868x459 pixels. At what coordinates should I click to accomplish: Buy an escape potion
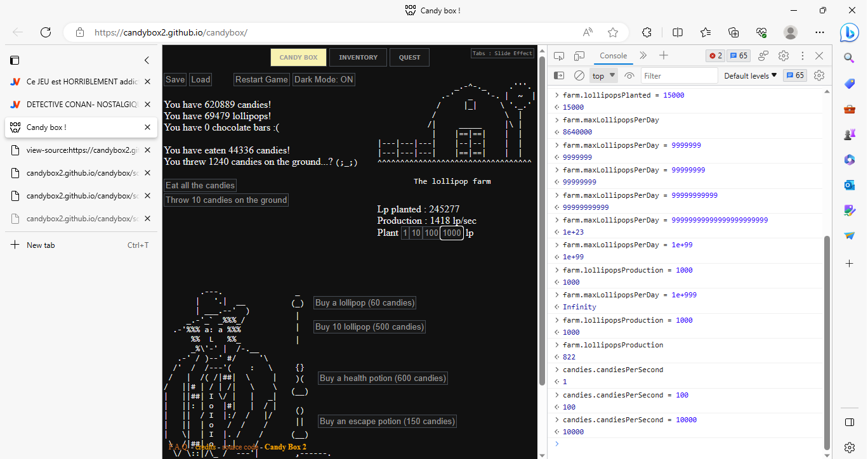387,421
